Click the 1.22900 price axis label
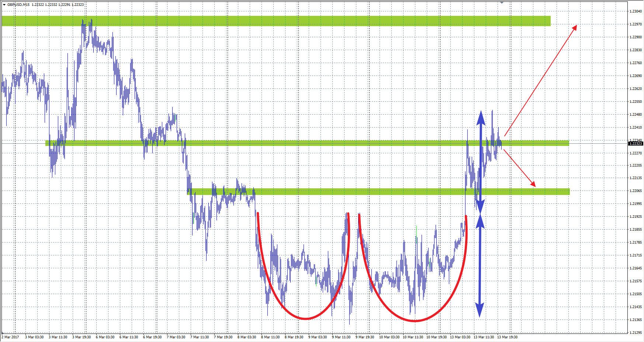This screenshot has width=644, height=342. click(x=636, y=37)
